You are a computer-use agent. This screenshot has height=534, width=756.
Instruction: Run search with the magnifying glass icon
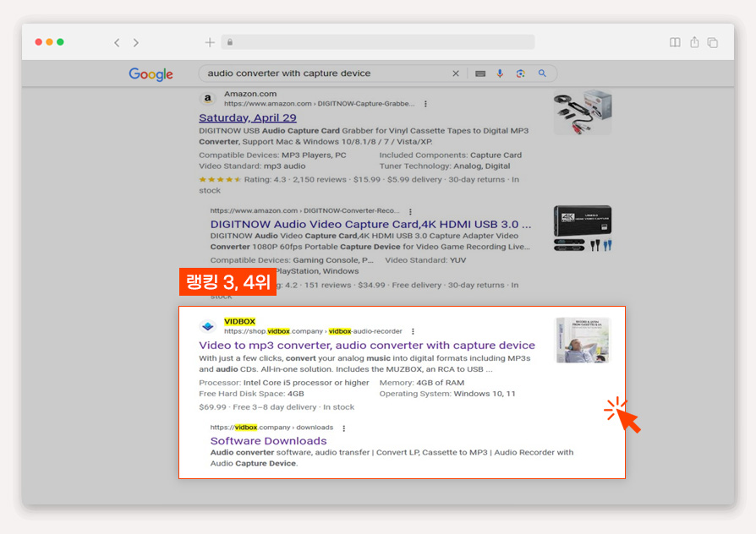542,74
